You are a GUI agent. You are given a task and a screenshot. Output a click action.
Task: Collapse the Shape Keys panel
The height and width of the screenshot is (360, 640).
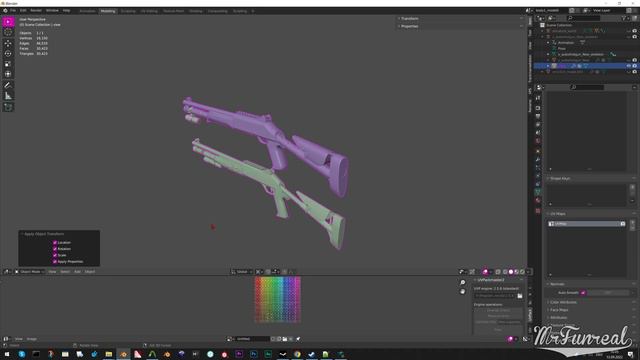click(x=560, y=179)
